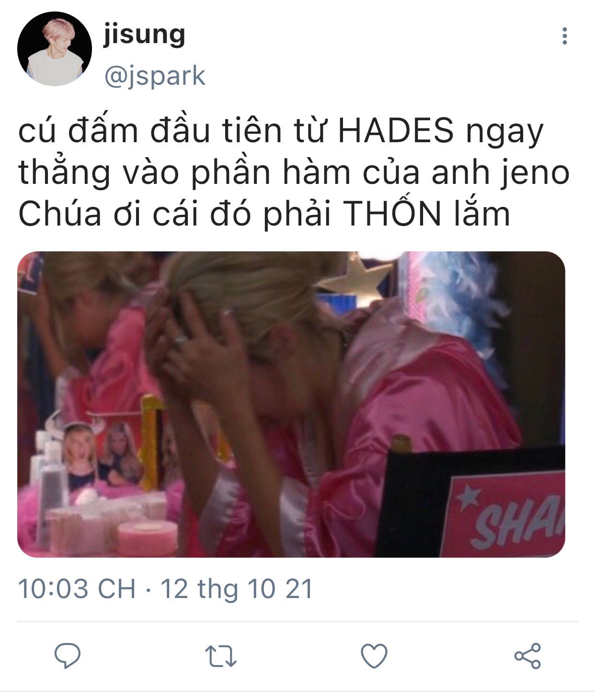Click the gold star in the photo
This screenshot has width=595, height=700.
tap(357, 275)
